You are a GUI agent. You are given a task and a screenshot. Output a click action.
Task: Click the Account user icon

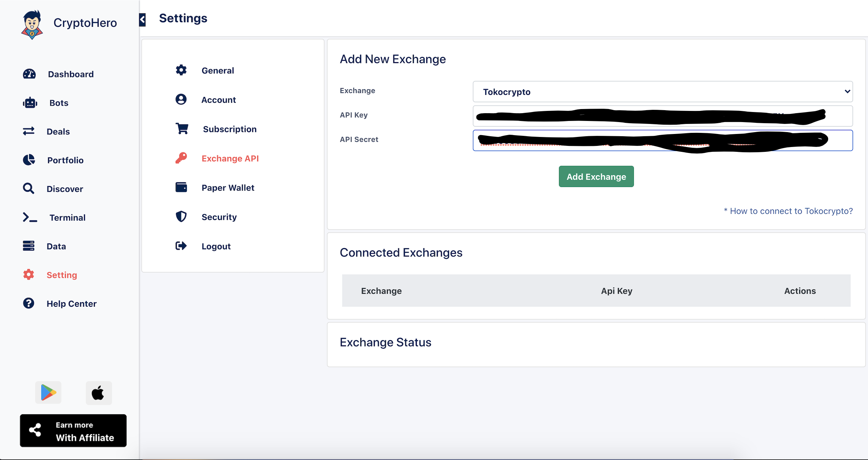[181, 99]
